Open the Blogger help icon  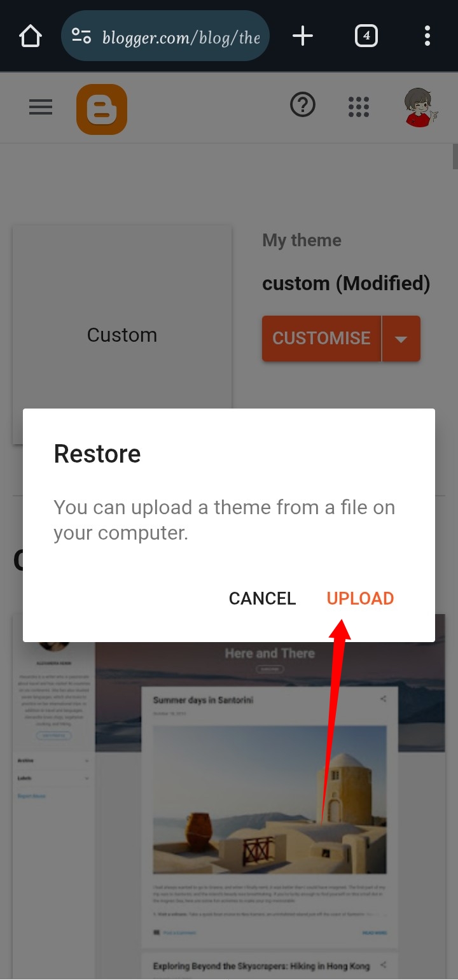click(x=303, y=105)
